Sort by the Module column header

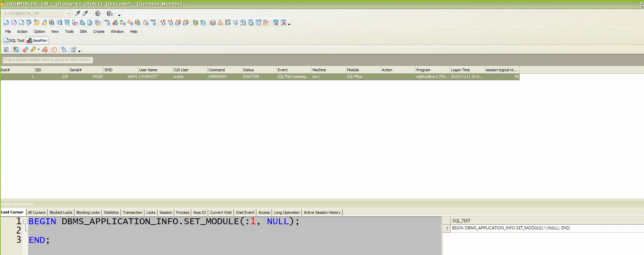[363, 70]
